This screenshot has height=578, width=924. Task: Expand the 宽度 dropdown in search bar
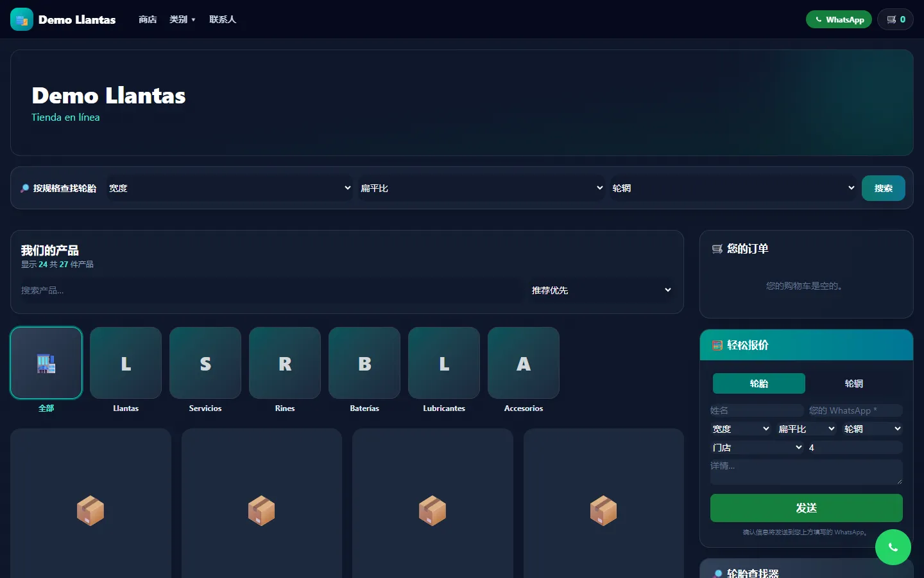pos(230,188)
